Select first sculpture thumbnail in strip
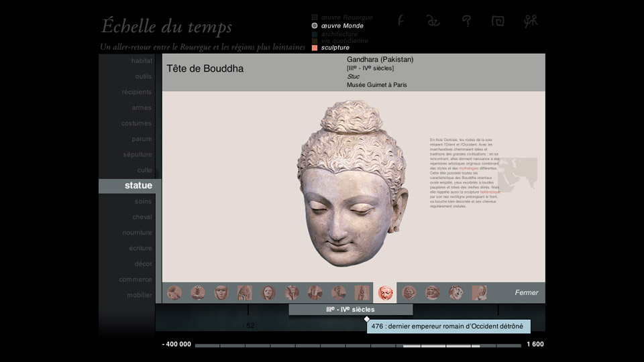This screenshot has height=362, width=644. [174, 293]
